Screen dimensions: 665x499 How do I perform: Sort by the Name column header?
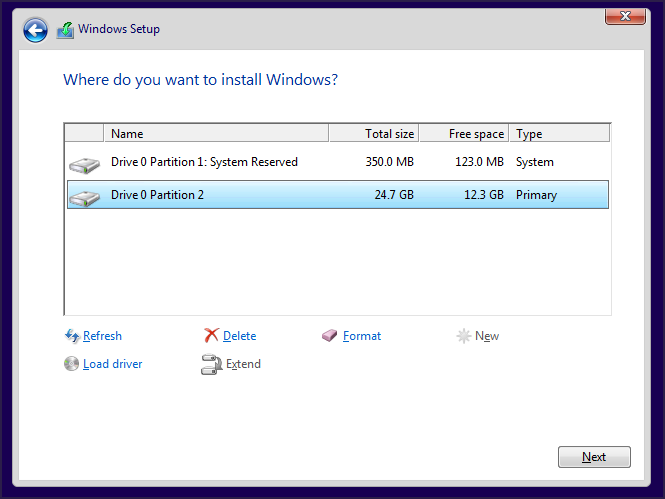pos(217,134)
